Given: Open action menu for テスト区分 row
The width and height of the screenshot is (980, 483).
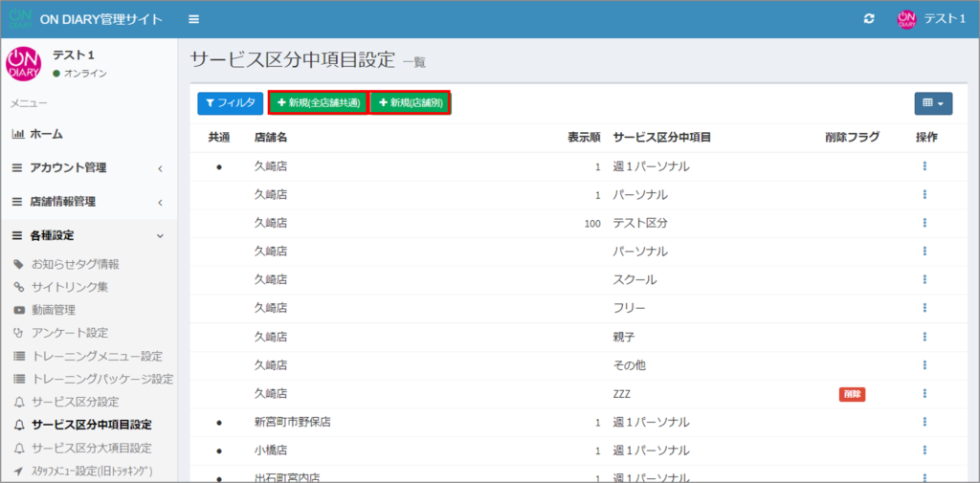Looking at the screenshot, I should pyautogui.click(x=924, y=223).
